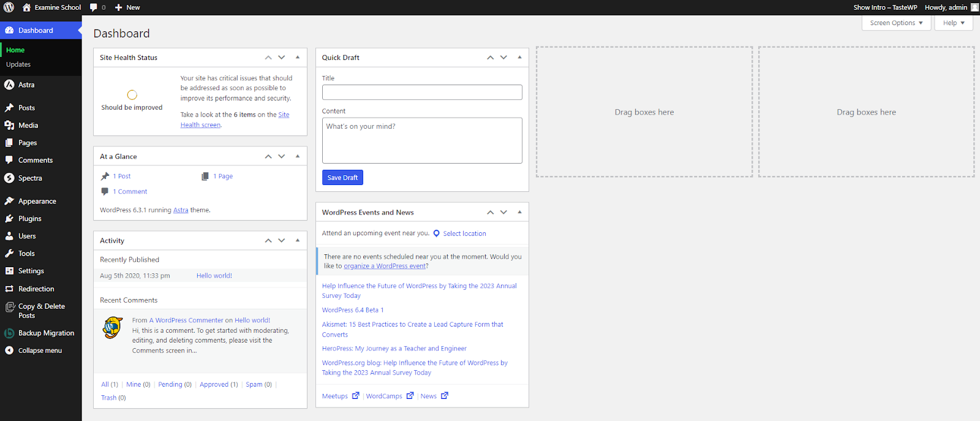The image size is (980, 421).
Task: Open the Screen Options dropdown
Action: click(x=896, y=23)
